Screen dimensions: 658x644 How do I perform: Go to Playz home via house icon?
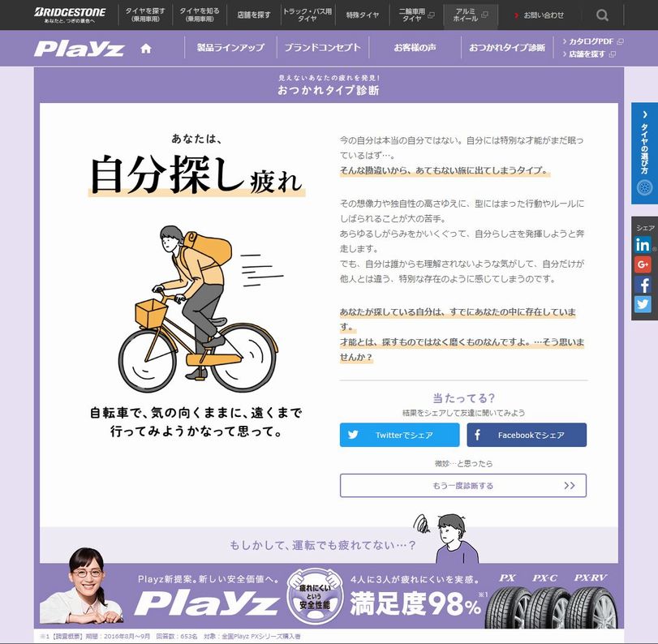145,49
